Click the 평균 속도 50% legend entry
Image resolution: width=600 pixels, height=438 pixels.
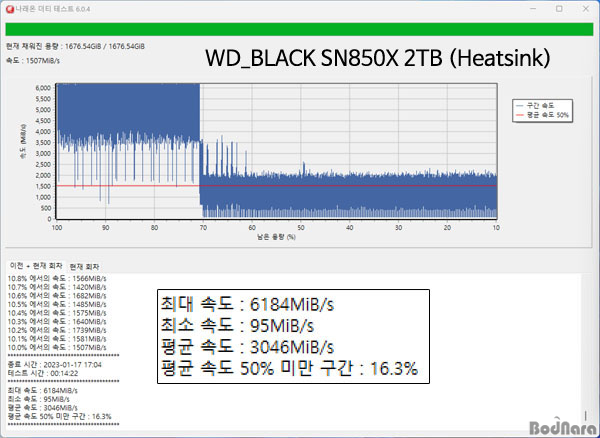coord(542,115)
